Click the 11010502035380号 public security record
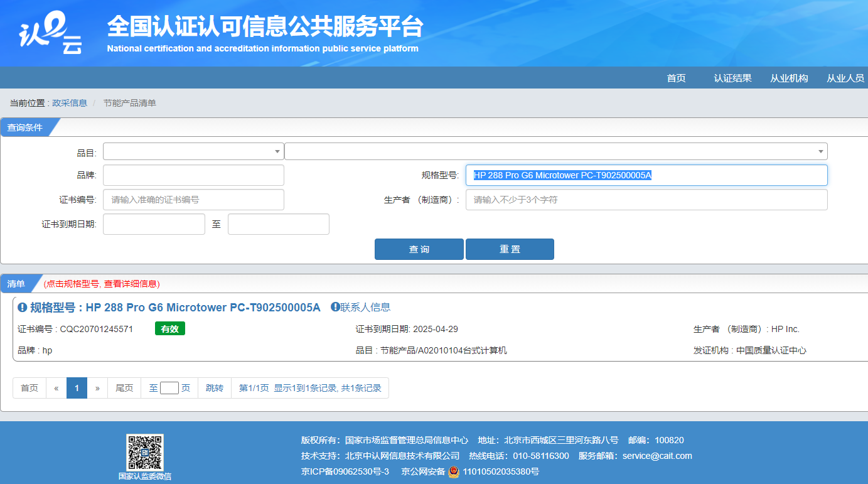Viewport: 868px width, 484px height. coord(501,471)
